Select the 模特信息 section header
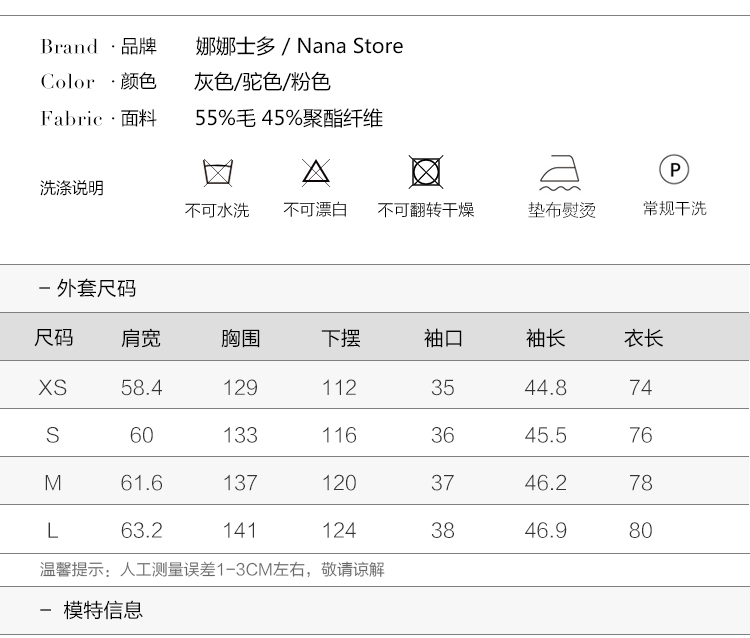Screen dimensions: 750x638 pos(103,610)
